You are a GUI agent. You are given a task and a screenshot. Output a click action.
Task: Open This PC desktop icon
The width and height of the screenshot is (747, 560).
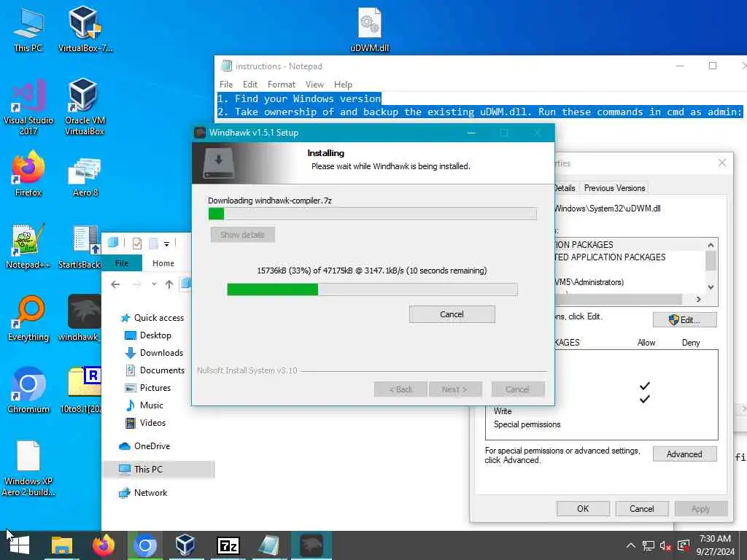(x=28, y=29)
